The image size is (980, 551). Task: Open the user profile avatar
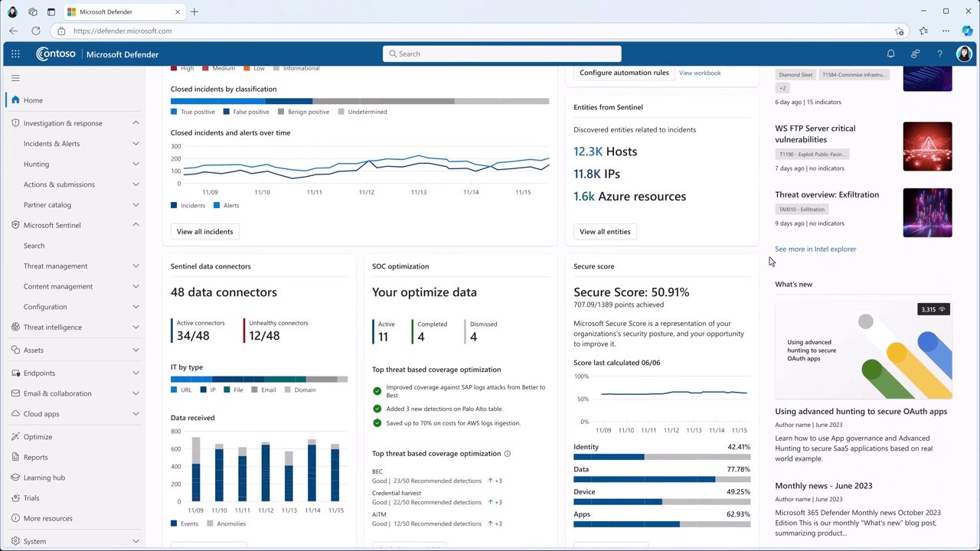point(964,54)
